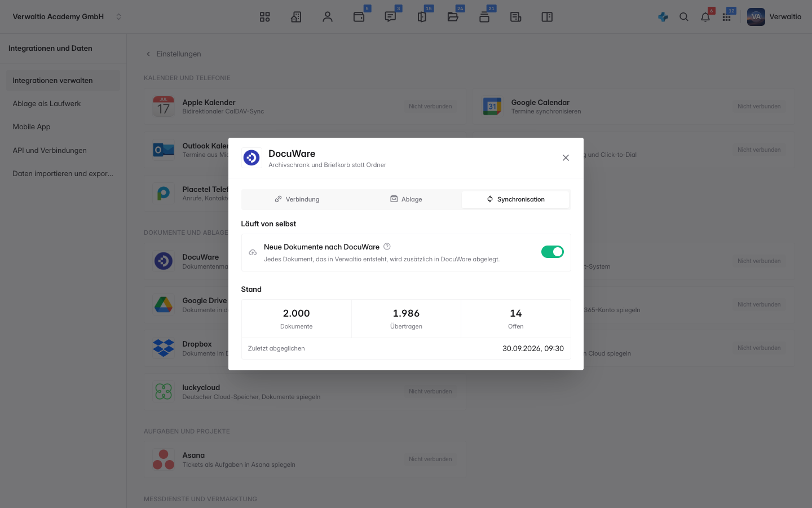812x508 pixels.
Task: Open the newspaper icon in top navigation
Action: [x=515, y=17]
